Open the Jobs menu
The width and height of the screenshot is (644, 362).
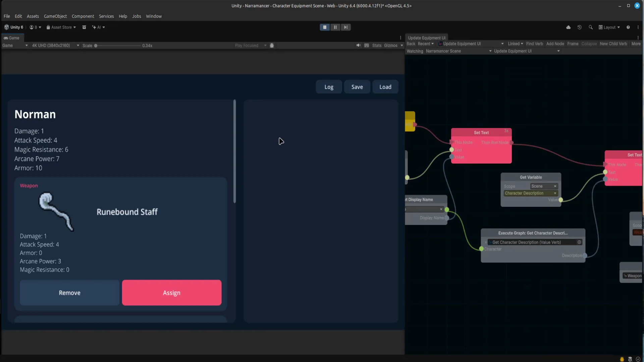137,16
